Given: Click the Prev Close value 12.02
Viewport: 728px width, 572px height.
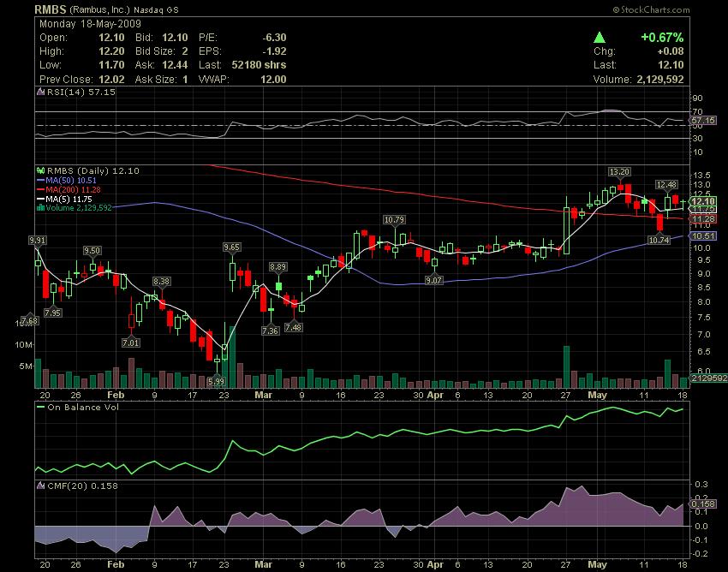Looking at the screenshot, I should point(111,80).
